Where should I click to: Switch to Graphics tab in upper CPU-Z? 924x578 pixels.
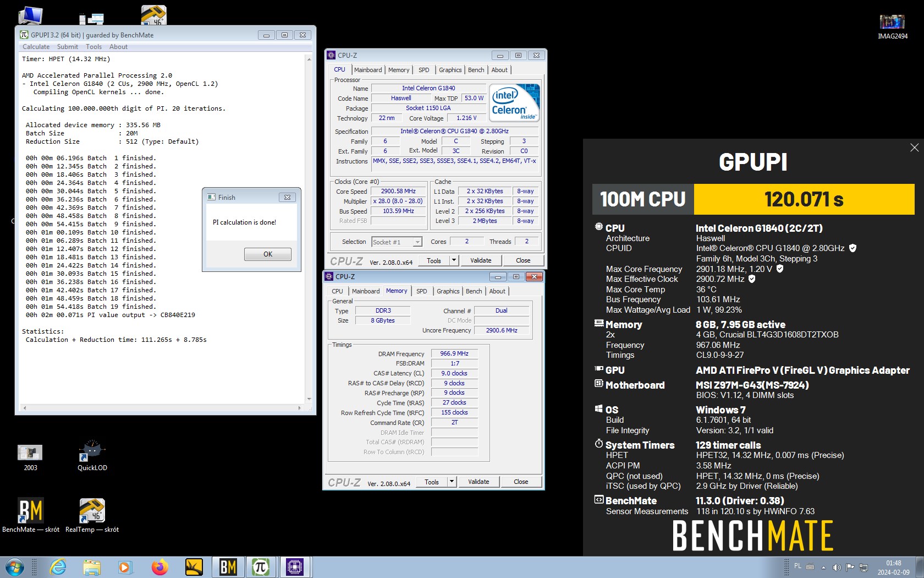coord(450,70)
